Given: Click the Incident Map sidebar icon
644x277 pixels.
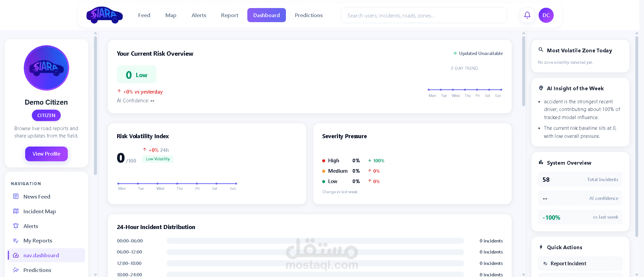Looking at the screenshot, I should pyautogui.click(x=16, y=211).
